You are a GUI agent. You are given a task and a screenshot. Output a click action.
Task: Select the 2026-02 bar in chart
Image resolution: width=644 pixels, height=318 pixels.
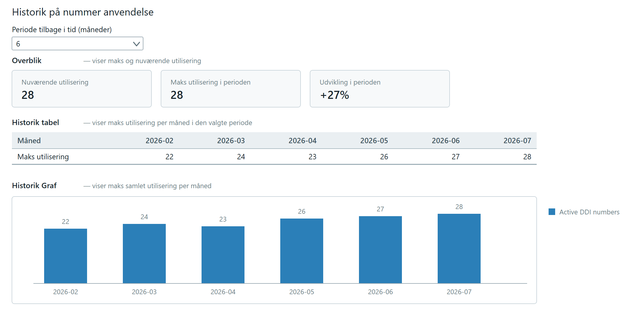tap(66, 256)
